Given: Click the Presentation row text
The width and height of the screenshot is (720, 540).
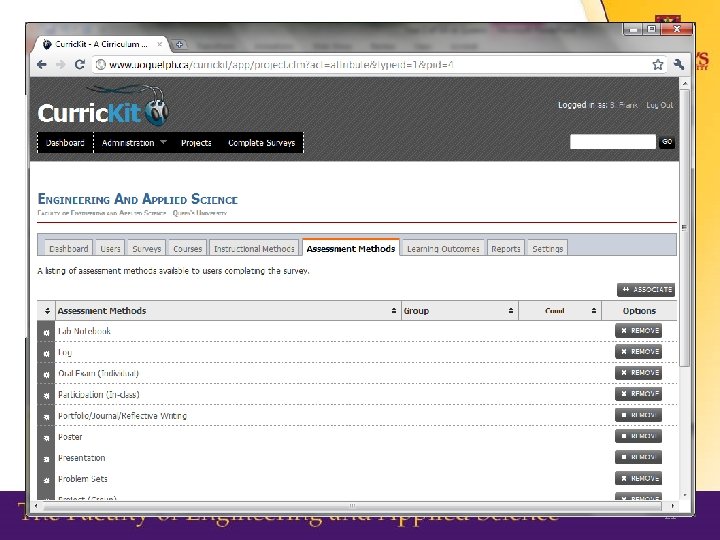Looking at the screenshot, I should point(81,458).
